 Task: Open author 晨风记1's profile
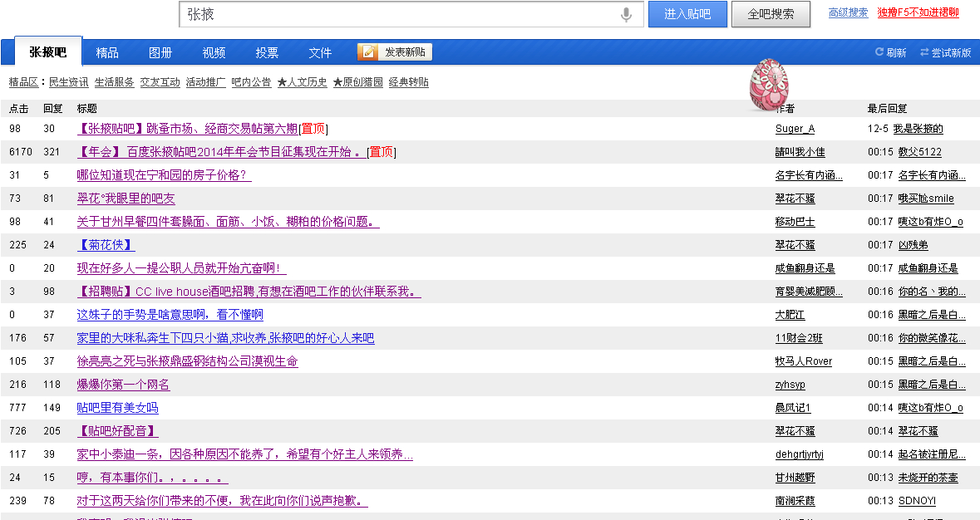pyautogui.click(x=792, y=408)
